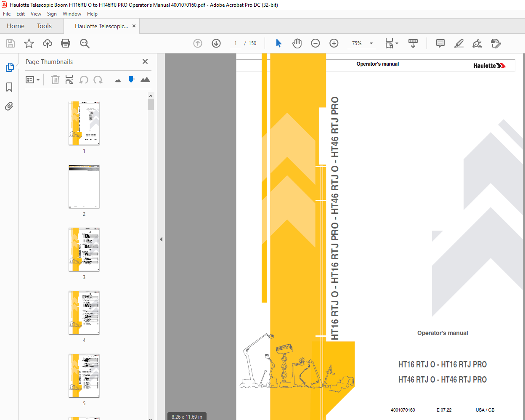Screen dimensions: 525x420
Task: Adjust the thumbnail size slider handle
Action: 131,79
